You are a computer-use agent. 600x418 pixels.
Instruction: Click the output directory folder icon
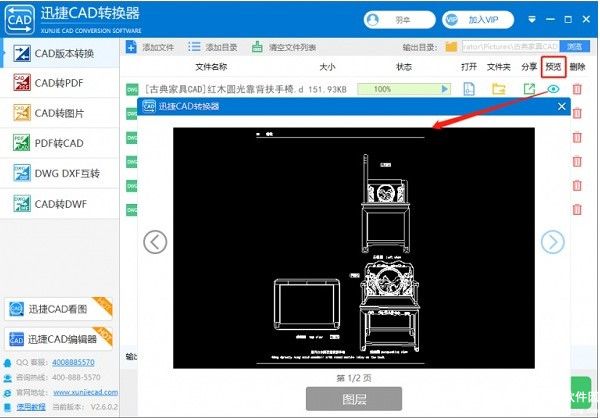coord(451,47)
